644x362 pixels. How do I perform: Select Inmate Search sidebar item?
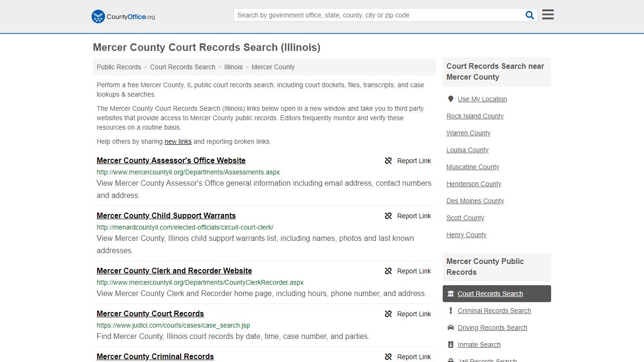pos(479,345)
